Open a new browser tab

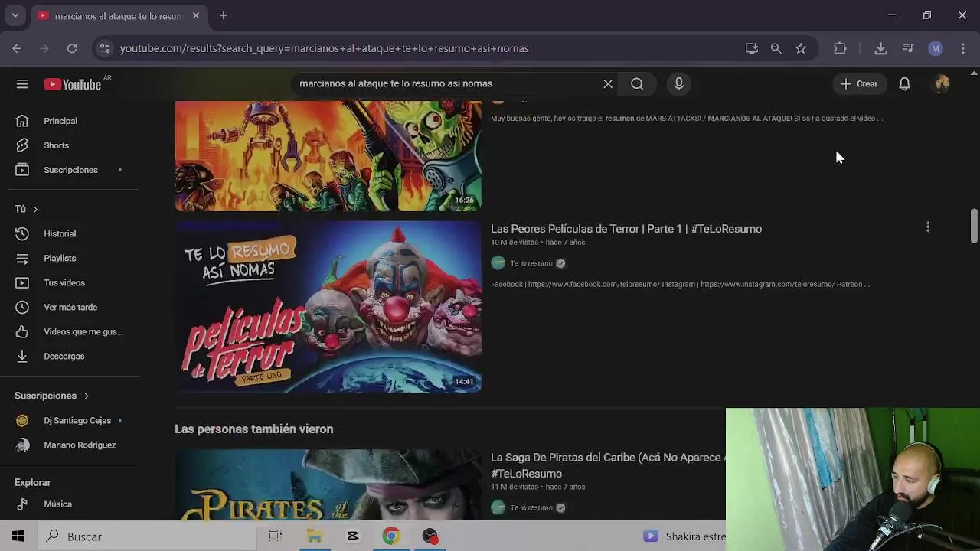(224, 15)
